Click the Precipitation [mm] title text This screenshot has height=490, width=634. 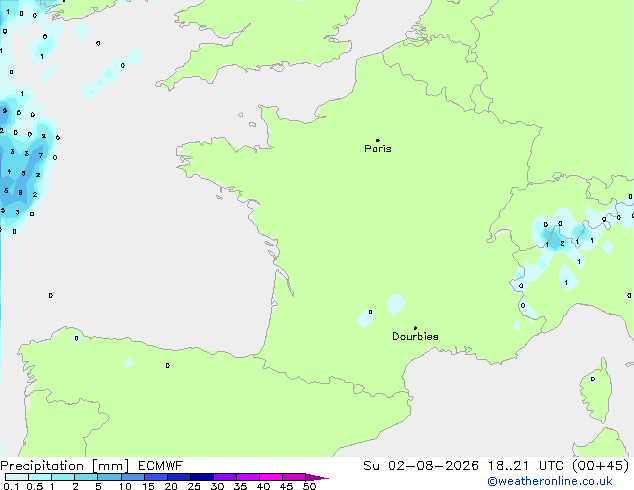click(x=64, y=466)
